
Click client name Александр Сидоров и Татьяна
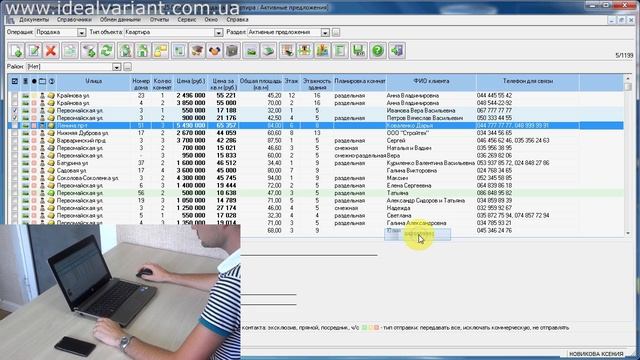[x=426, y=200]
